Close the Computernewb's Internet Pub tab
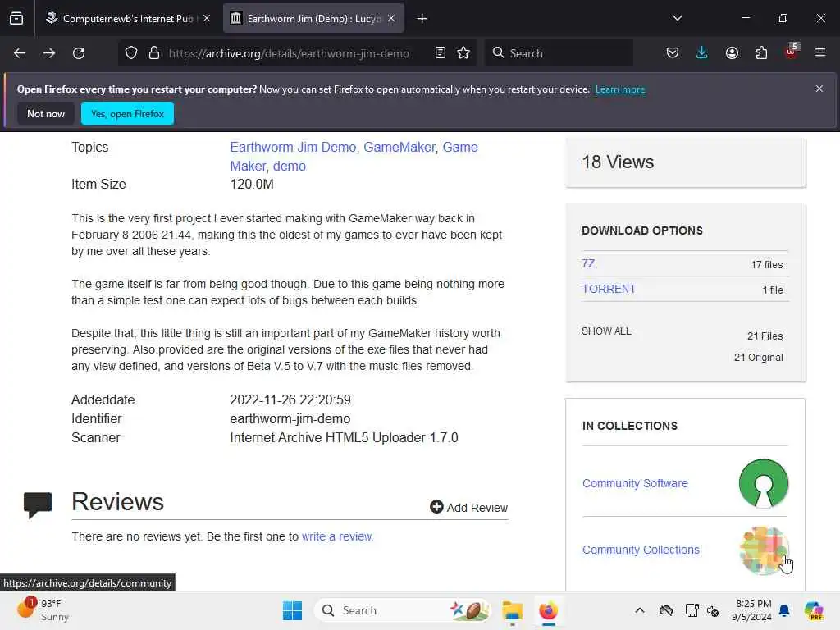Viewport: 840px width, 630px height. click(x=207, y=18)
